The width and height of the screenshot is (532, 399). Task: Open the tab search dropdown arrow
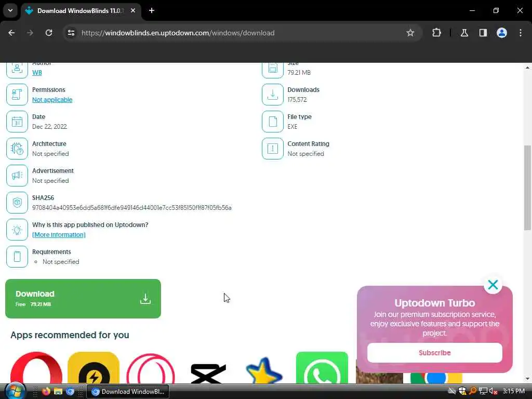point(10,10)
